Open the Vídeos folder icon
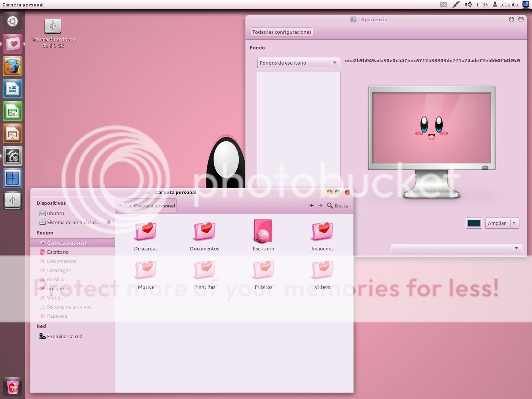532x399 pixels. 322,269
